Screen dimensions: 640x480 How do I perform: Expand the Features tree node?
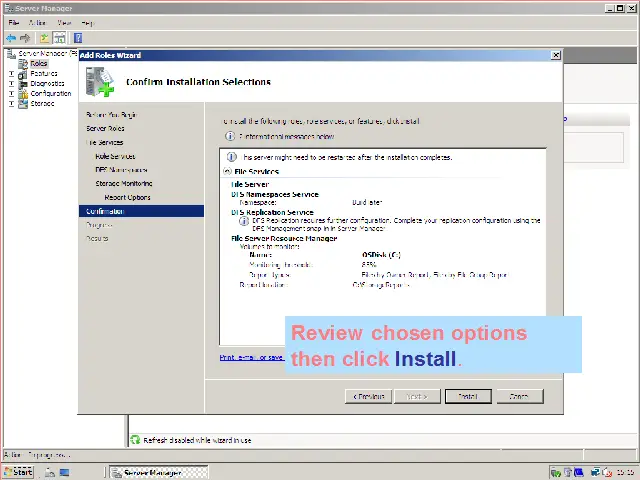click(11, 73)
